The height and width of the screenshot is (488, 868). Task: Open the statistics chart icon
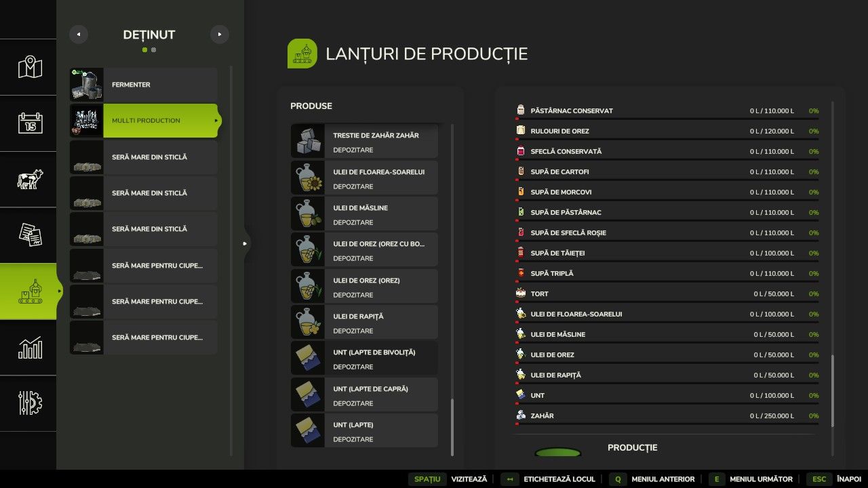click(29, 348)
